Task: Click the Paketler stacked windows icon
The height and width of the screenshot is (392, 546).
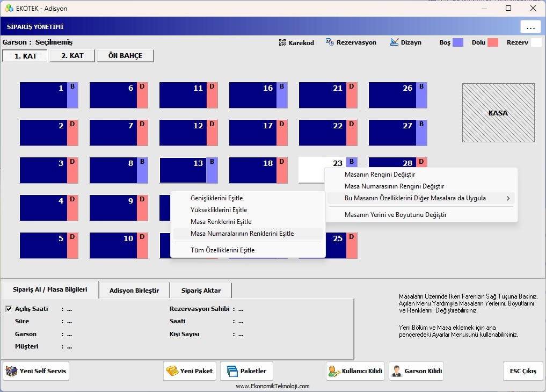Action: [x=232, y=371]
